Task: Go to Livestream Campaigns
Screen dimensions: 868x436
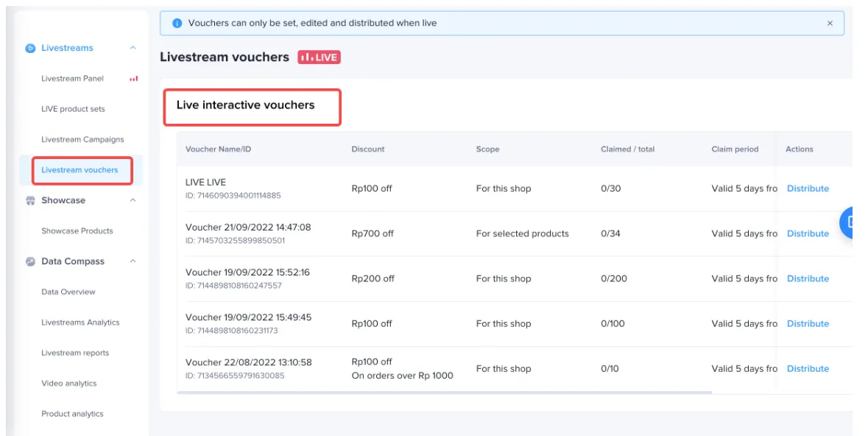Action: click(82, 140)
